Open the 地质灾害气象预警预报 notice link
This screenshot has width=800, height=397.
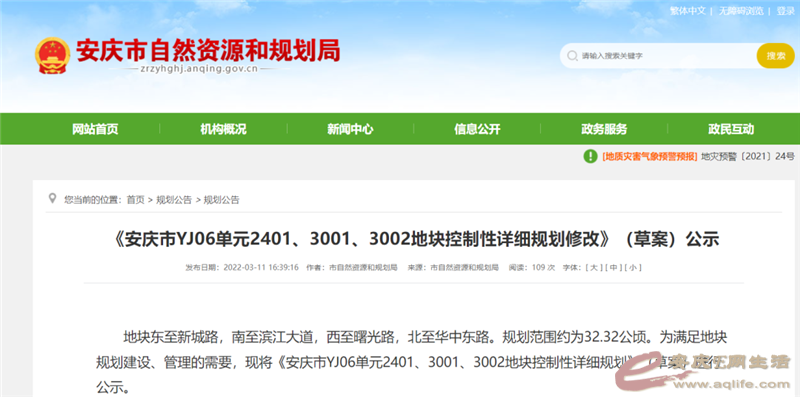(649, 156)
